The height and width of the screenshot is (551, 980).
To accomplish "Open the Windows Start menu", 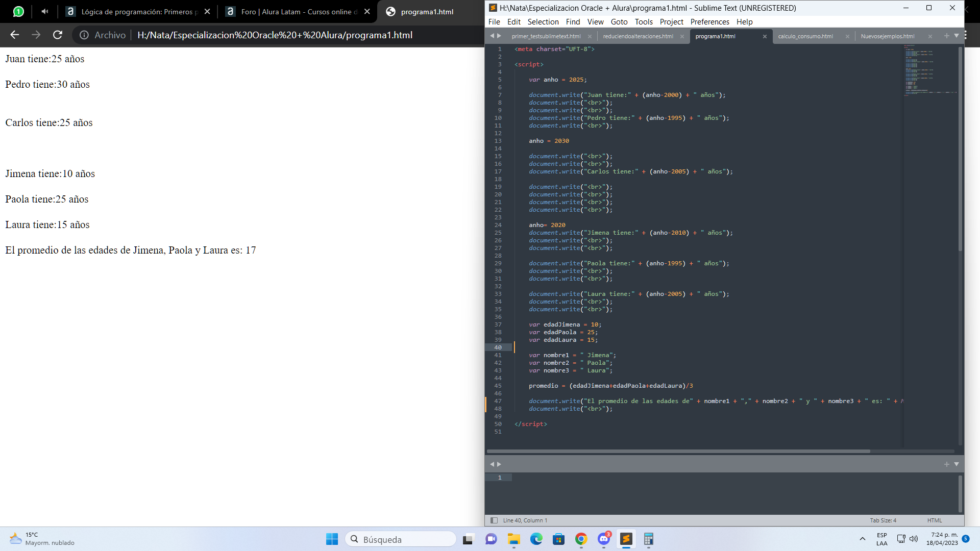I will pyautogui.click(x=332, y=539).
